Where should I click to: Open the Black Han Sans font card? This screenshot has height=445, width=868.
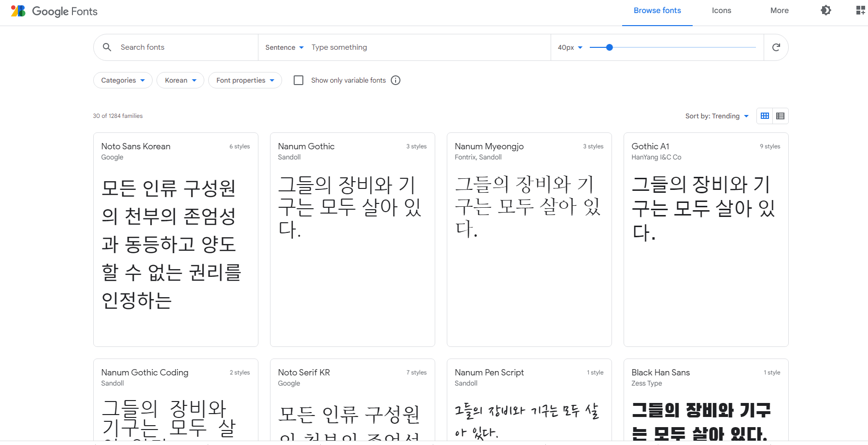[x=706, y=400]
